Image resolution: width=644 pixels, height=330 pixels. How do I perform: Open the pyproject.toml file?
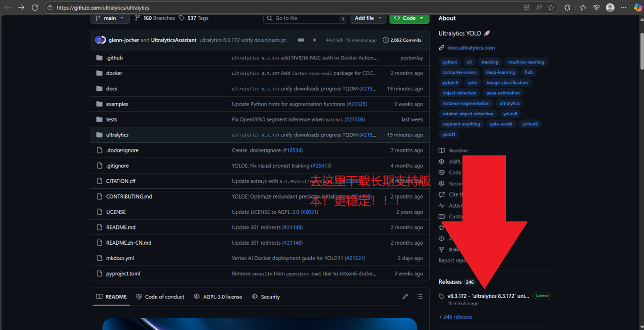[123, 274]
